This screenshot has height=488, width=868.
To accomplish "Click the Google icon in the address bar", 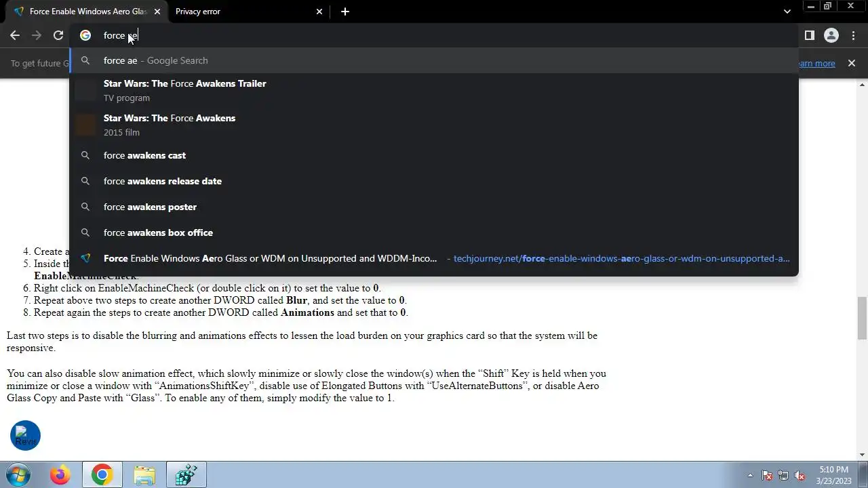I will click(85, 35).
